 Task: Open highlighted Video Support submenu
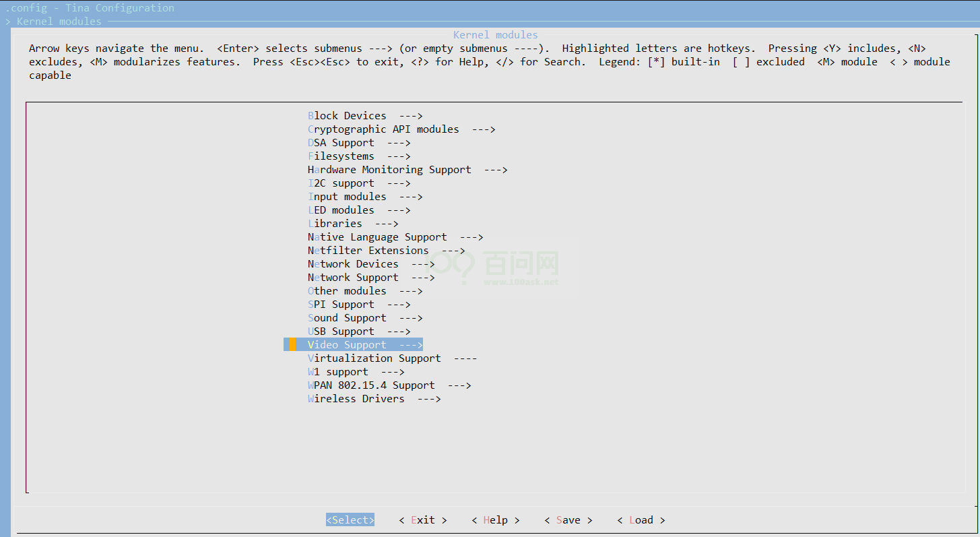[x=354, y=345]
